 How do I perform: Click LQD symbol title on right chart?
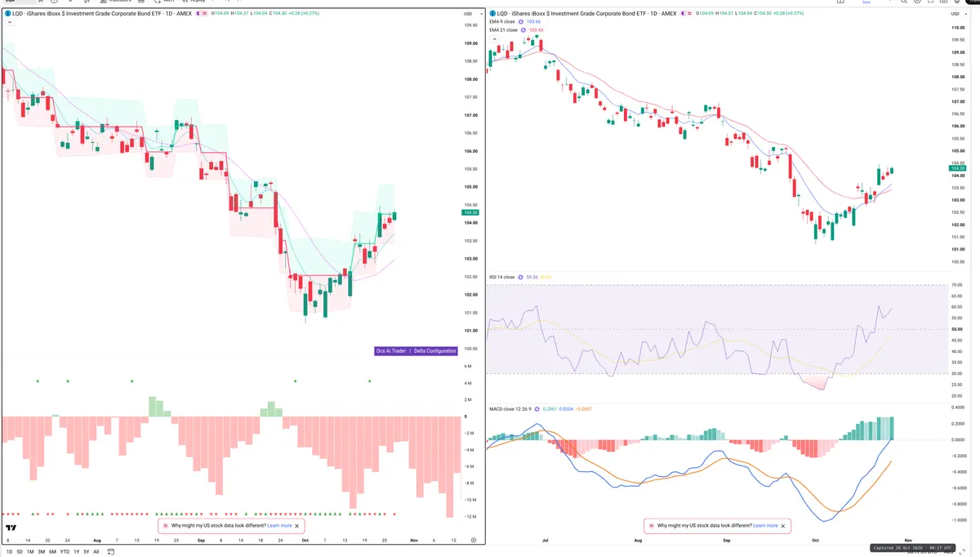(x=588, y=14)
